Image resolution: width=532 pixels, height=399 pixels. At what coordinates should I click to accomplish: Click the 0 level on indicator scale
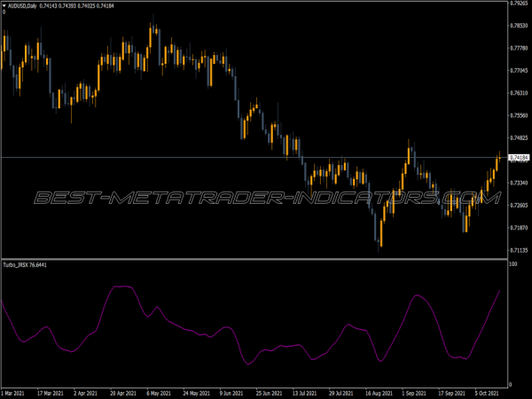[511, 385]
